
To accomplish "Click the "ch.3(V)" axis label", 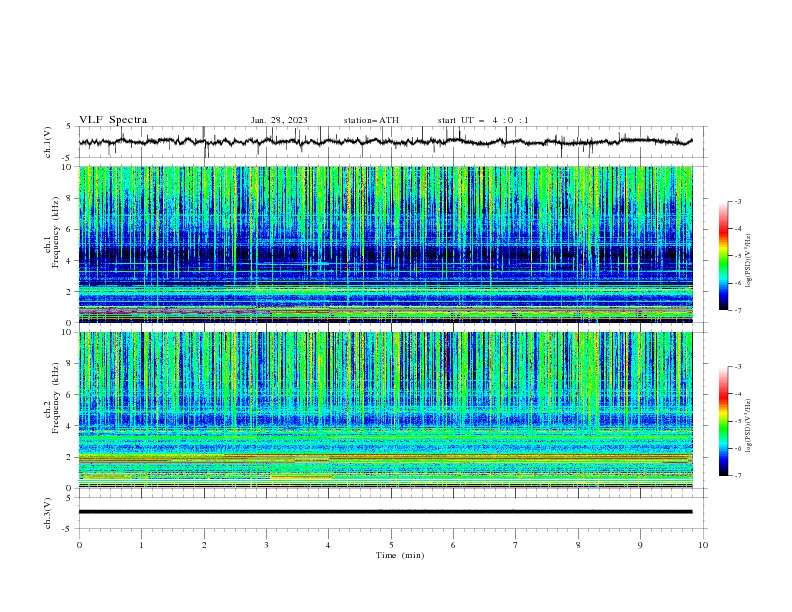I will (48, 513).
